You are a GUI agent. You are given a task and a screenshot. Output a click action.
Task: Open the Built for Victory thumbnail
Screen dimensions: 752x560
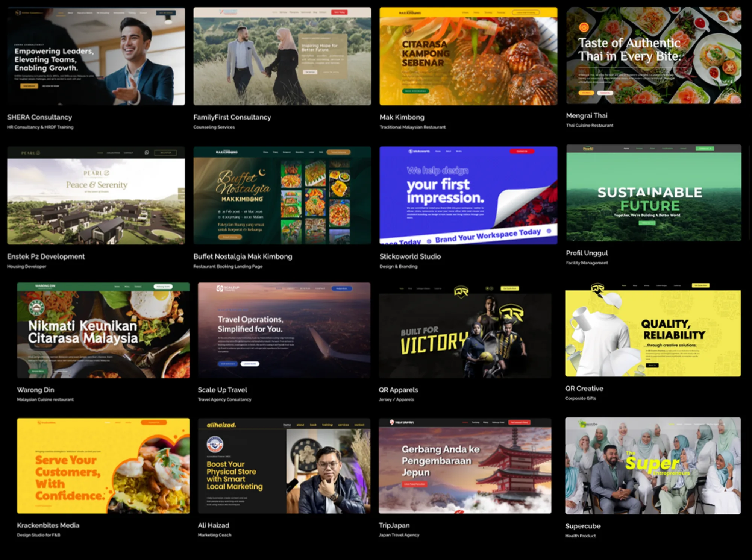[465, 330]
